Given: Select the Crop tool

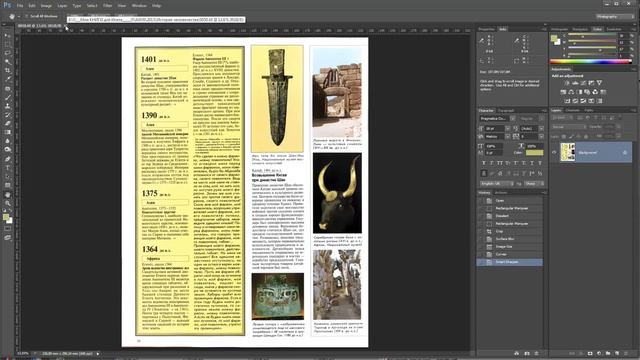Looking at the screenshot, I should (7, 71).
